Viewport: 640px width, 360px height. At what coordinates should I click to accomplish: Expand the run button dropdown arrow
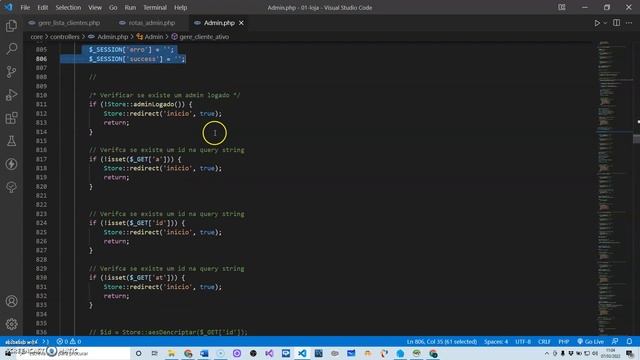click(x=605, y=23)
